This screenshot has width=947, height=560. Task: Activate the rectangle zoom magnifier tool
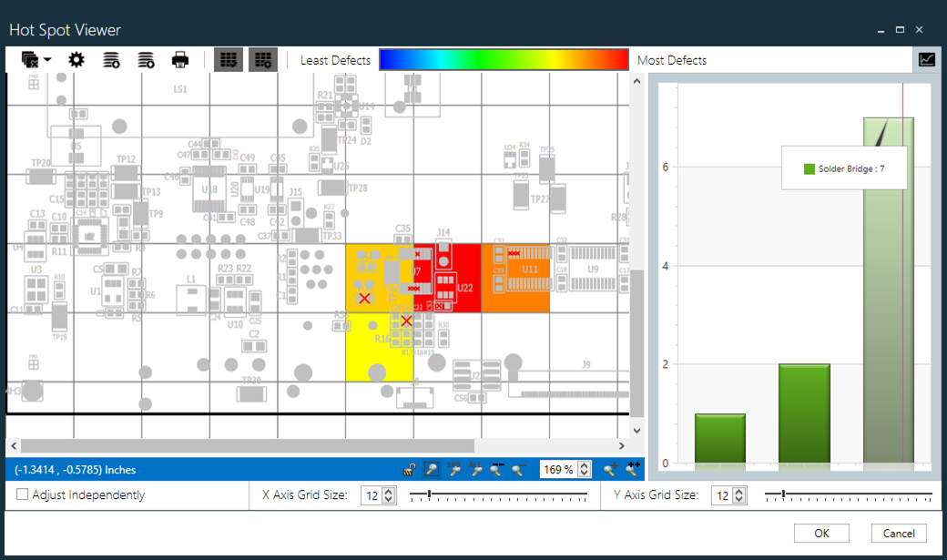[432, 470]
